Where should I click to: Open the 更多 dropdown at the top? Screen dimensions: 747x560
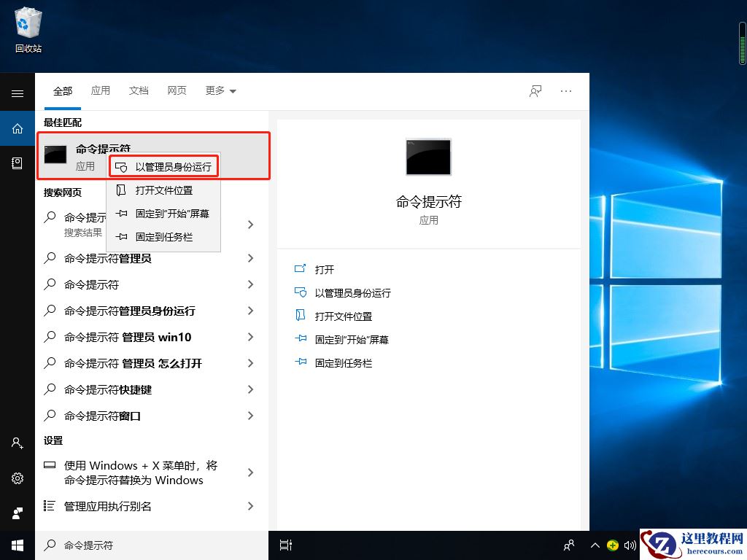click(220, 90)
